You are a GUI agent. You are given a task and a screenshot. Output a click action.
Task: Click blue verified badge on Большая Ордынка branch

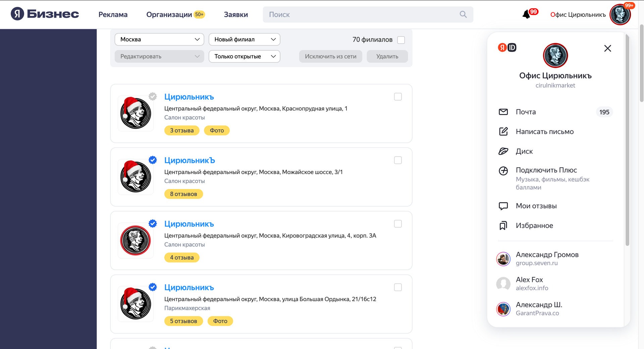153,287
